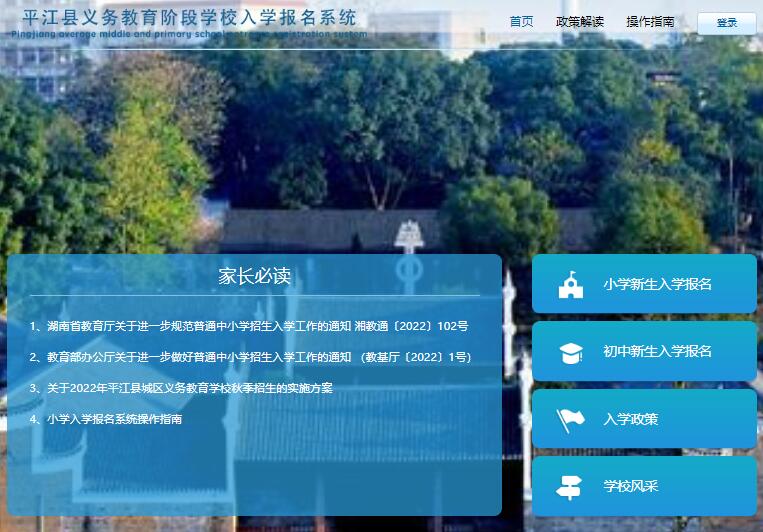Image resolution: width=763 pixels, height=532 pixels.
Task: Select 操作指南 in the top navigation
Action: coord(650,22)
